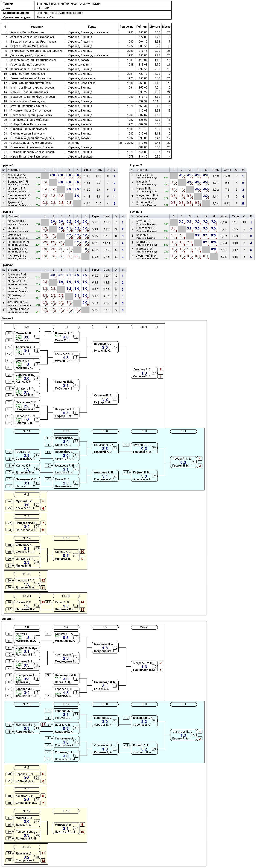This screenshot has height=868, width=257.
Task: Click the Финал-2 section heading
Action: click(7, 619)
